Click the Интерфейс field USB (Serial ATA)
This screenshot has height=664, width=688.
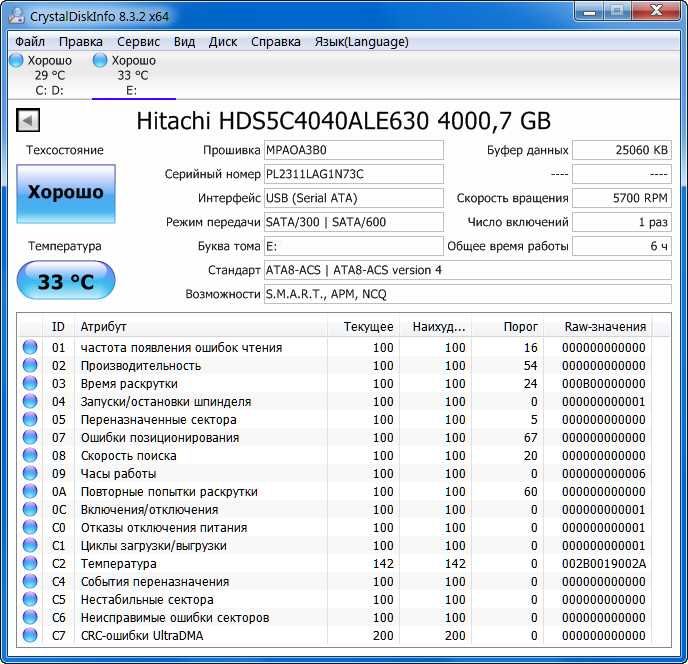pos(354,198)
